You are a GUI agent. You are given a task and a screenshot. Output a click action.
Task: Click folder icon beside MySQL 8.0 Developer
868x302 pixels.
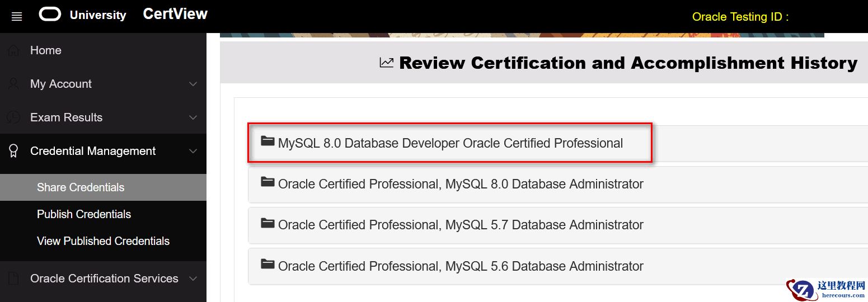coord(268,141)
